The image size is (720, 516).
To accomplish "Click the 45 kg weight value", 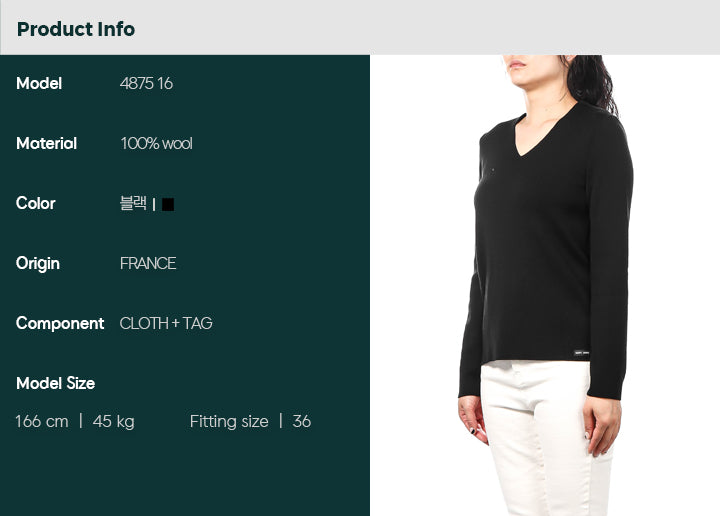I will click(113, 421).
